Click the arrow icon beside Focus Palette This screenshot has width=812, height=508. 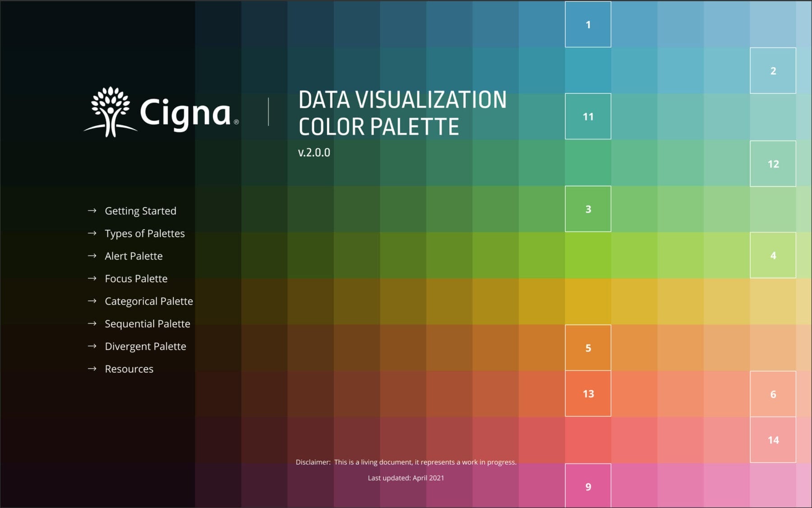click(x=92, y=278)
